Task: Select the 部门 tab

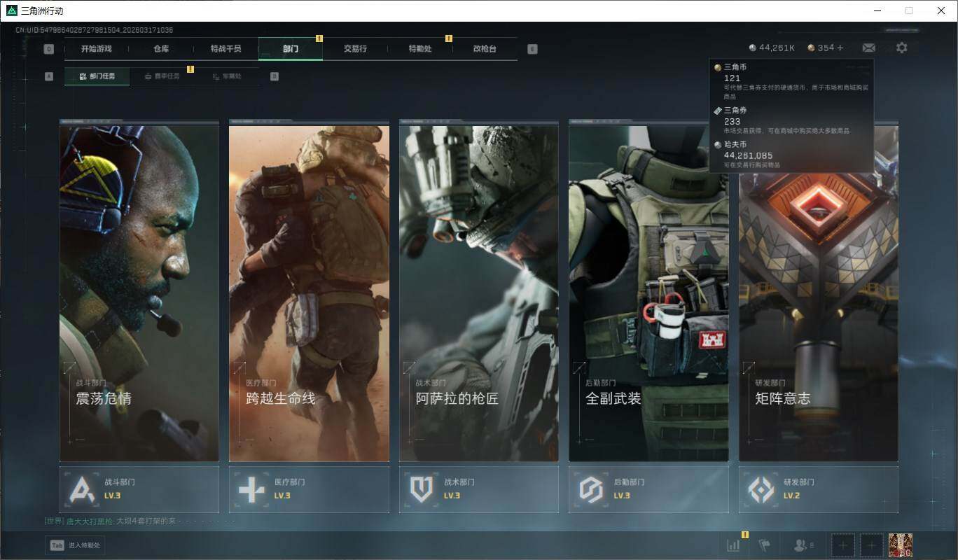Action: [291, 49]
